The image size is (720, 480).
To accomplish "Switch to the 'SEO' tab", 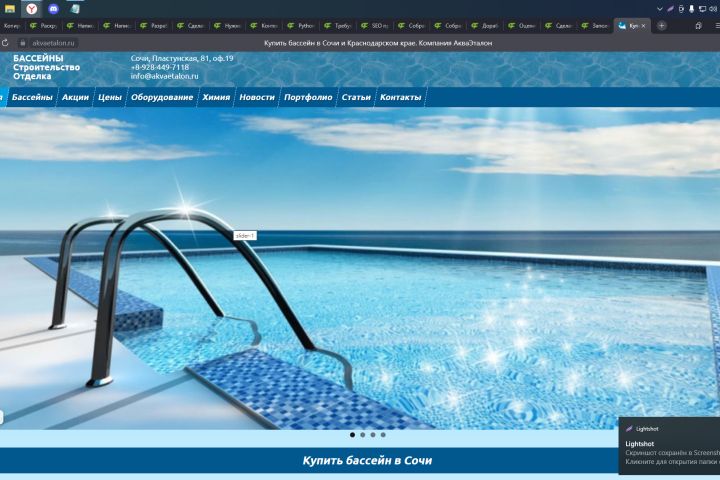I will point(374,26).
